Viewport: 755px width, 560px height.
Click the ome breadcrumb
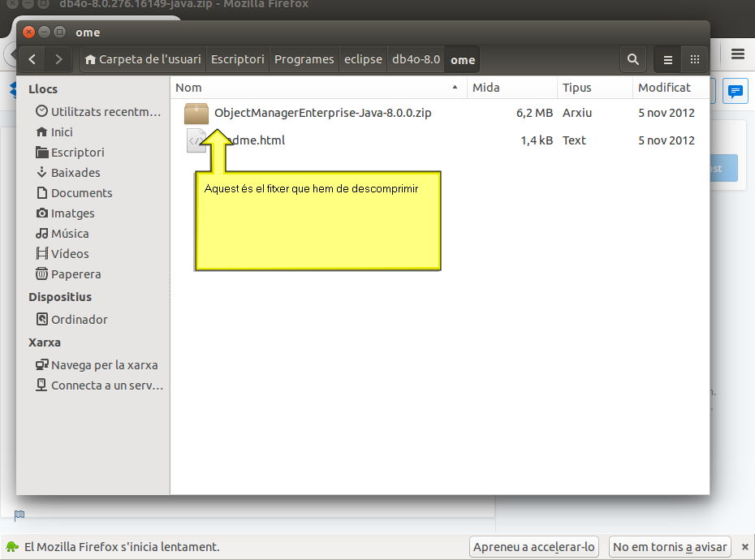tap(463, 60)
